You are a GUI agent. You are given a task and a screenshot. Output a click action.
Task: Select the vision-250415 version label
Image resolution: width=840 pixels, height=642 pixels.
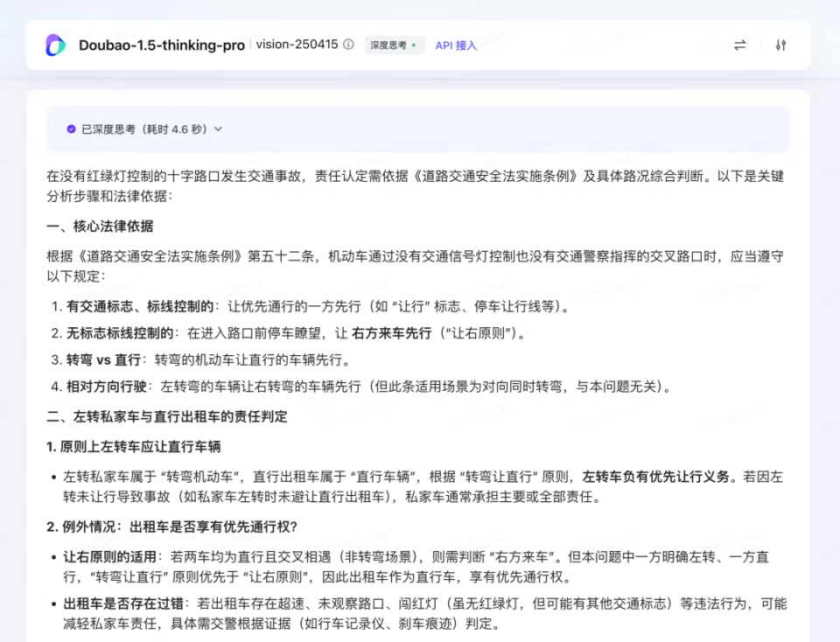click(x=297, y=45)
